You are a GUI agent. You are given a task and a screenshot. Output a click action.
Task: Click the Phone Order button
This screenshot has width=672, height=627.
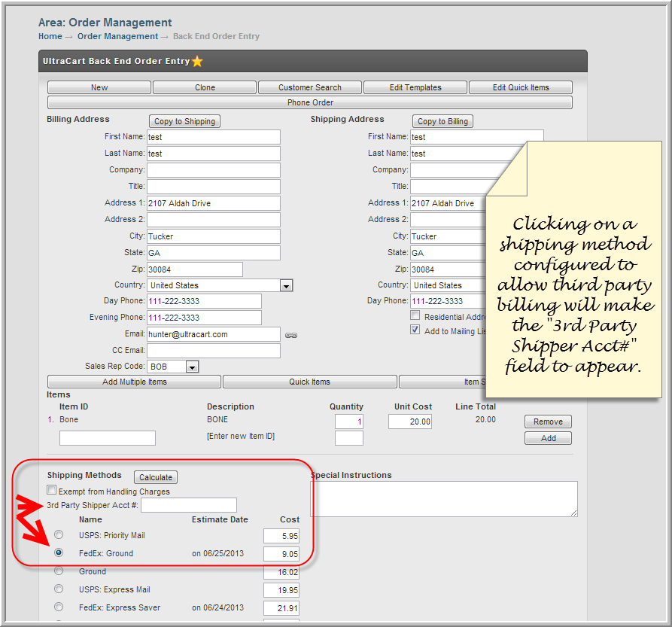click(x=310, y=102)
